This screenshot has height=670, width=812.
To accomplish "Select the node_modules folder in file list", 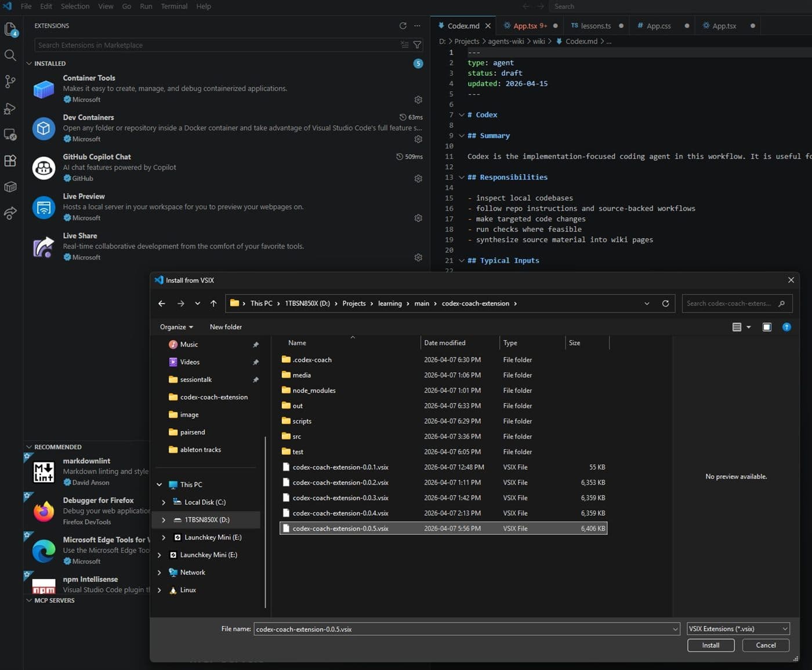I will 444,391.
